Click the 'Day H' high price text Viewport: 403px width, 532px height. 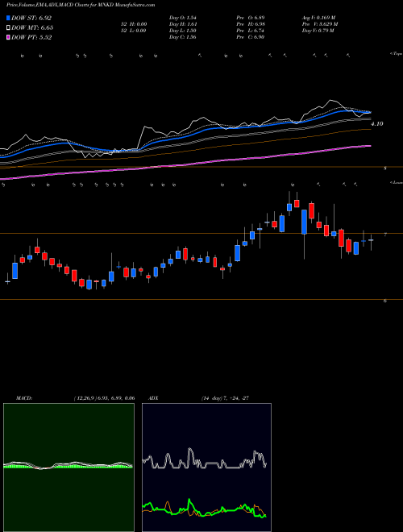pos(183,24)
